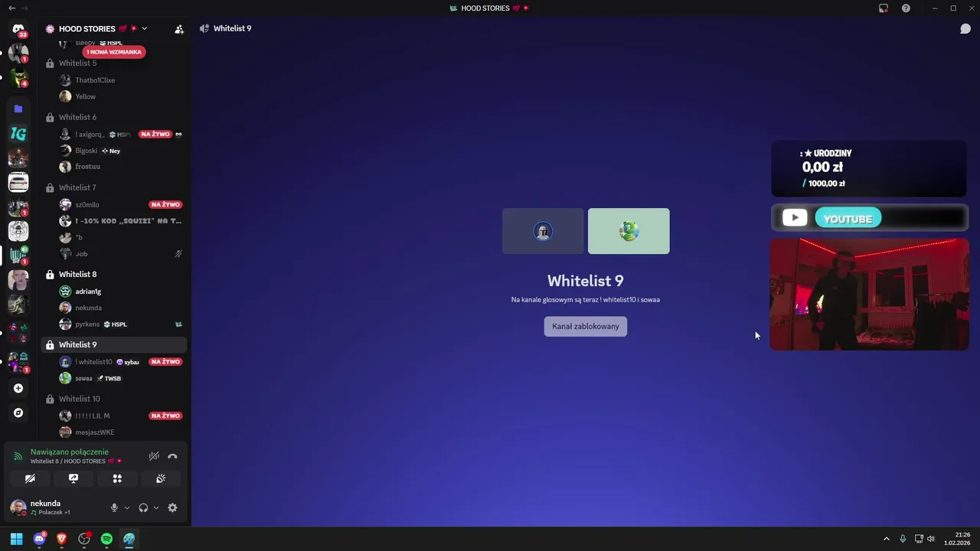This screenshot has width=980, height=551.
Task: Open Spotify from the taskbar
Action: (x=106, y=539)
